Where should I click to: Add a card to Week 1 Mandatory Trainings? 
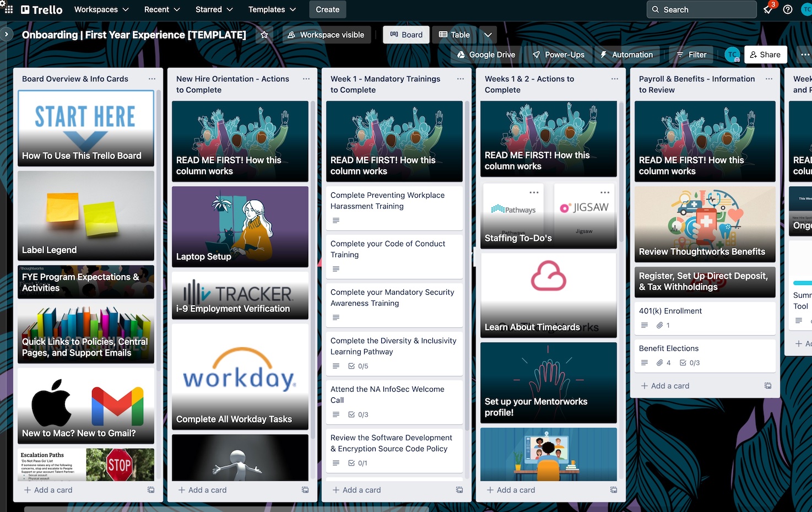pyautogui.click(x=357, y=490)
